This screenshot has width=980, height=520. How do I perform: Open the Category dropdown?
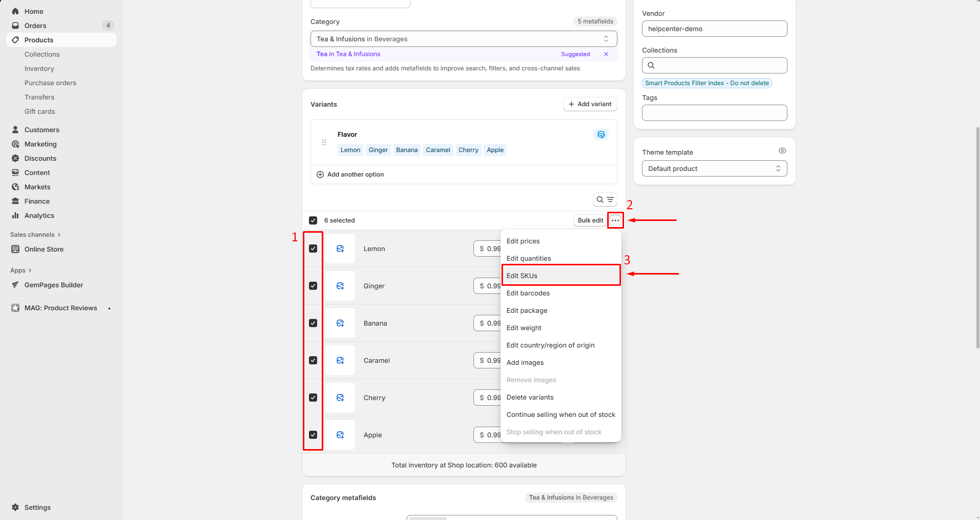(x=463, y=39)
